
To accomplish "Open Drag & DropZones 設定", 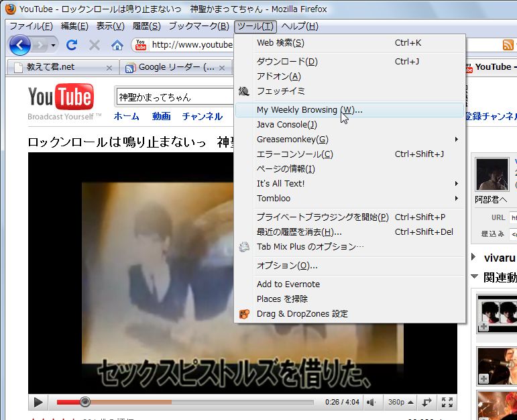I will pyautogui.click(x=349, y=314).
